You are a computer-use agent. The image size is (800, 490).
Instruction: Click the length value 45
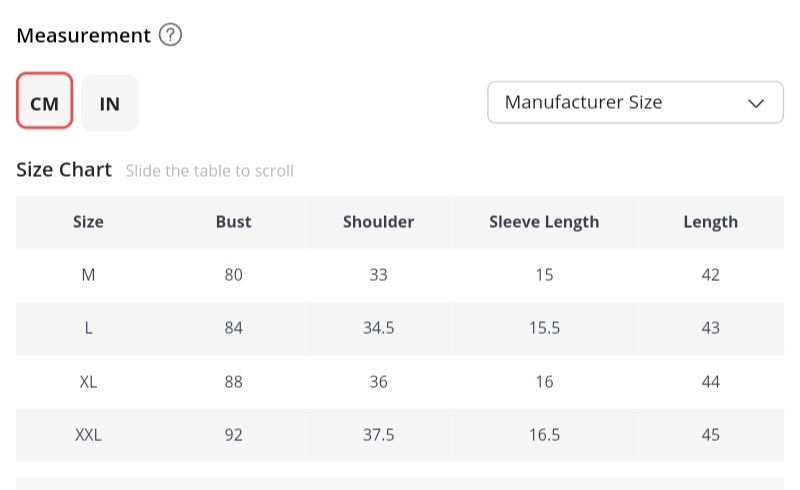[x=710, y=435]
